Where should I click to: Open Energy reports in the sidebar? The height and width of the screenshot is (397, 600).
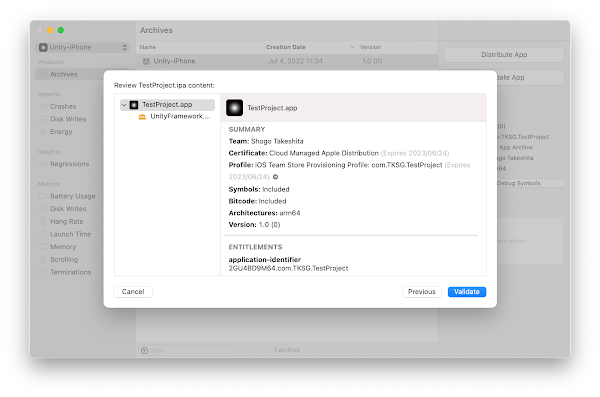61,132
